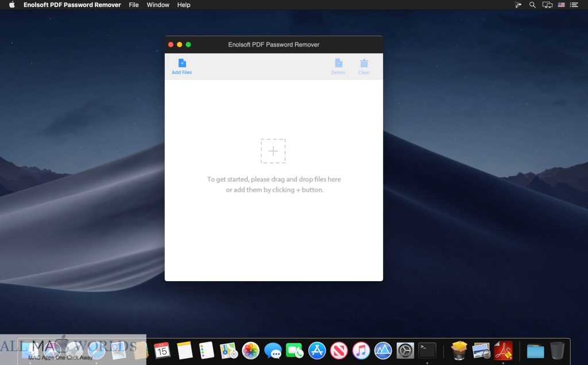Screen dimensions: 588x365
Task: Open the blue mountain-peaks app in Dock
Action: [x=383, y=351]
